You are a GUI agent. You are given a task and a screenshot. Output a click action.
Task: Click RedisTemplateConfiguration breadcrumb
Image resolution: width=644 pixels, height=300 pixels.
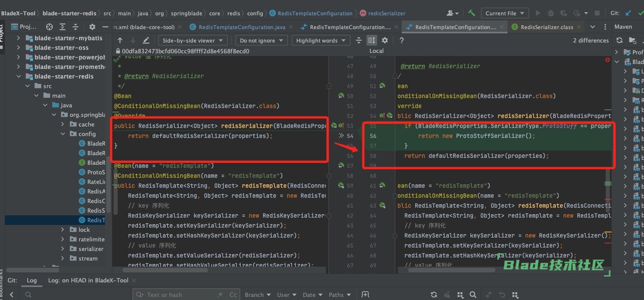[315, 13]
